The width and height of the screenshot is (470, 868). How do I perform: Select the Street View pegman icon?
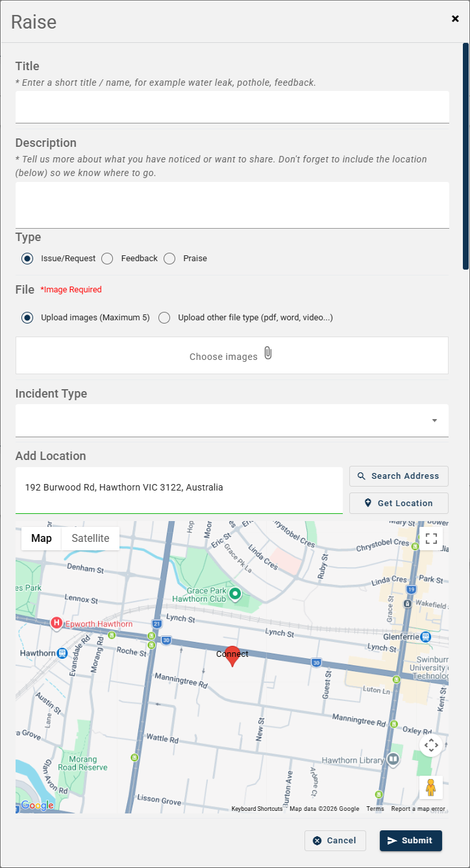point(431,787)
